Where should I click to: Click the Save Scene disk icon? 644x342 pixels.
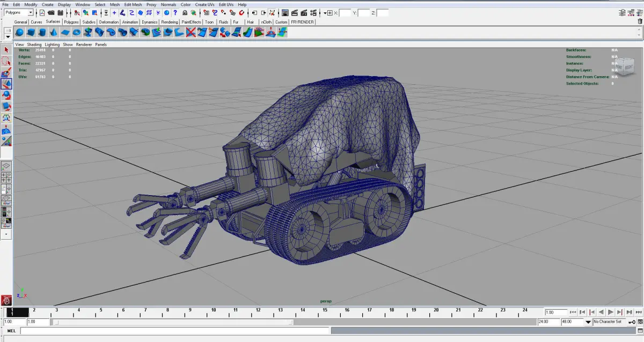[60, 12]
